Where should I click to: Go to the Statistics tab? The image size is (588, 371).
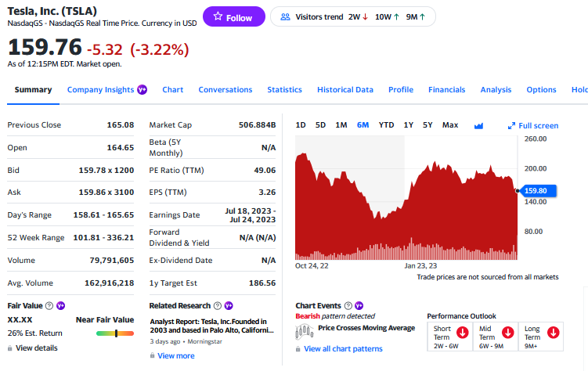pyautogui.click(x=285, y=90)
